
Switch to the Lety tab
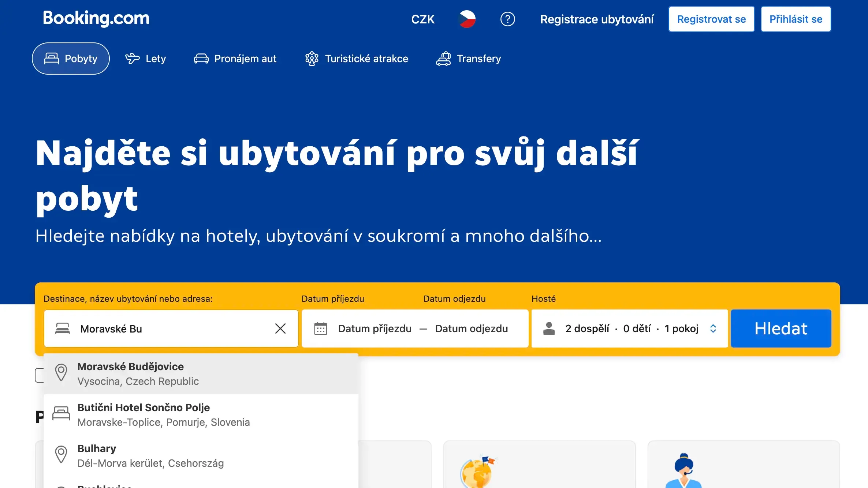145,59
